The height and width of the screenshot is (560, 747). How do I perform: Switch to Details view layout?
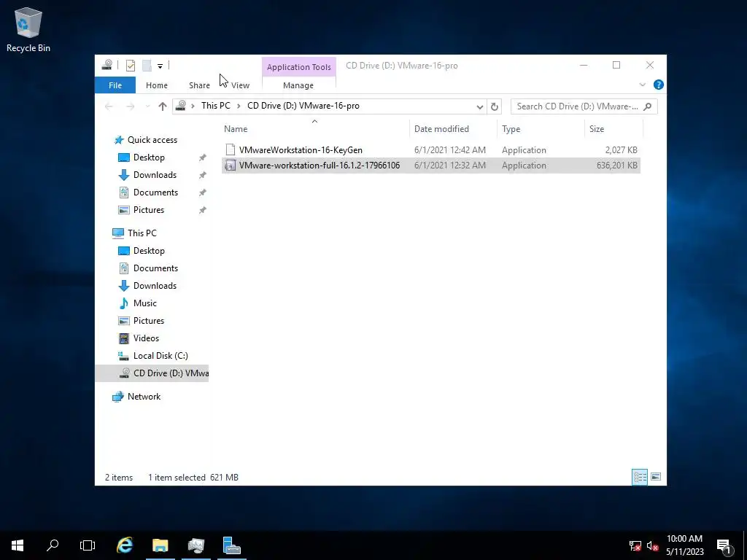coord(639,477)
